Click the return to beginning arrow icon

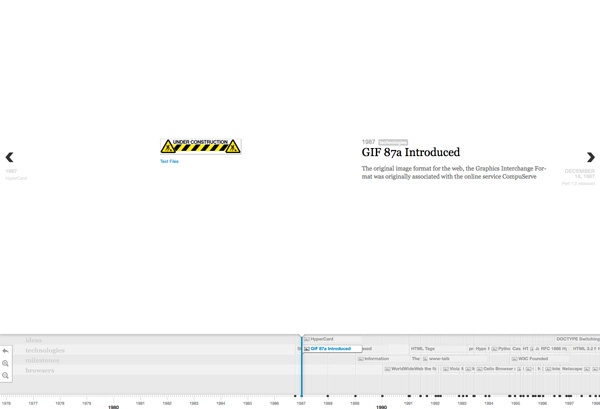click(5, 350)
